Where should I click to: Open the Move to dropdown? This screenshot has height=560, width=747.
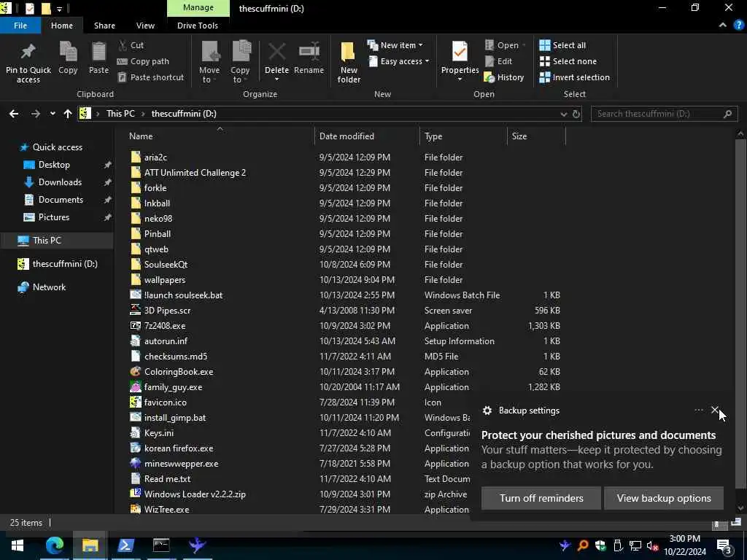pyautogui.click(x=209, y=62)
